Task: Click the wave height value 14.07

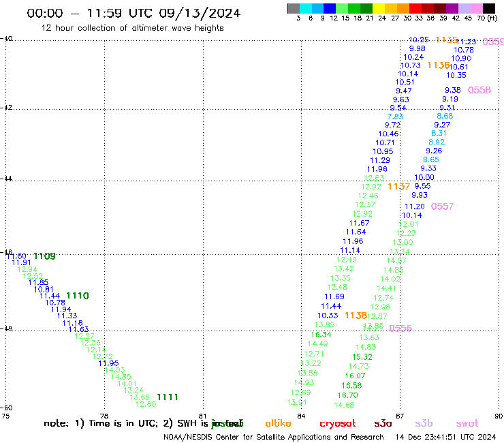Action: [x=396, y=260]
